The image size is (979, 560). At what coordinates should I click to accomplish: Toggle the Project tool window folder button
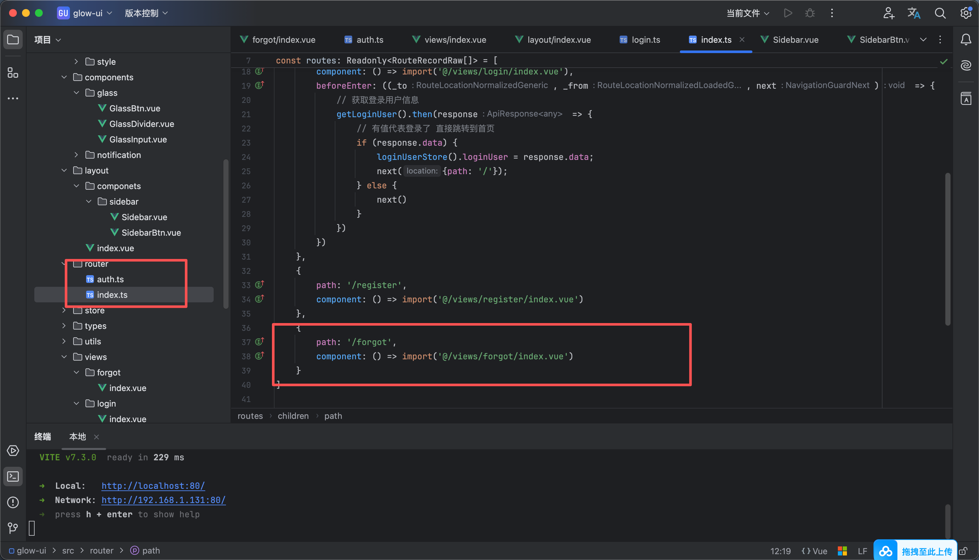13,39
